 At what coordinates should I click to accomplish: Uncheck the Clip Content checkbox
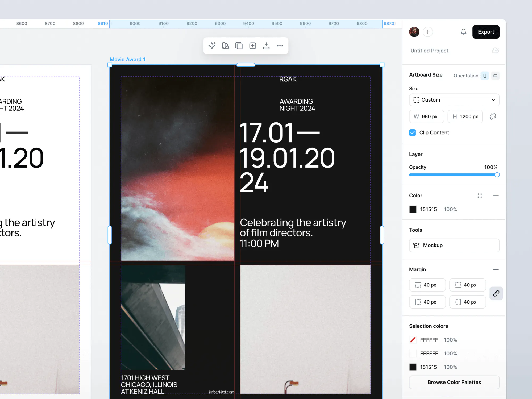(412, 132)
